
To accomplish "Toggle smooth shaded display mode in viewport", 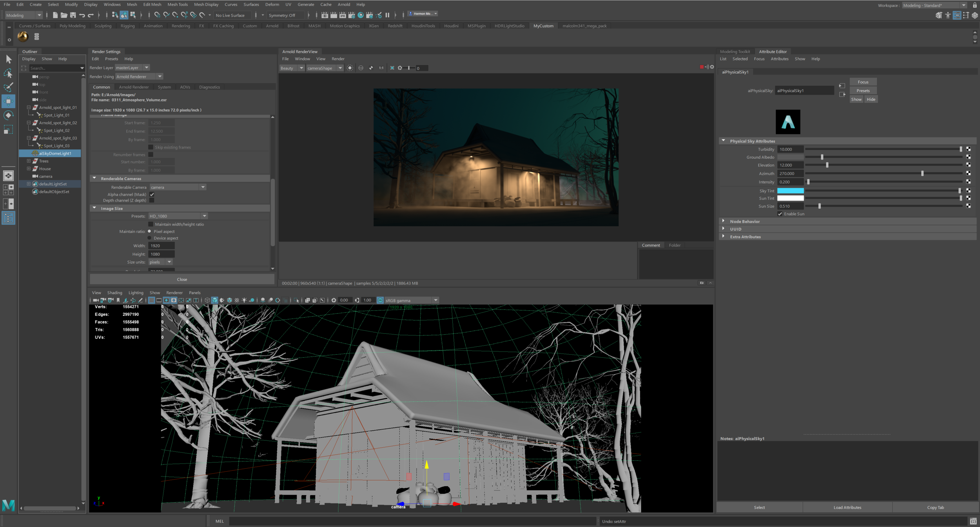I will pos(214,300).
